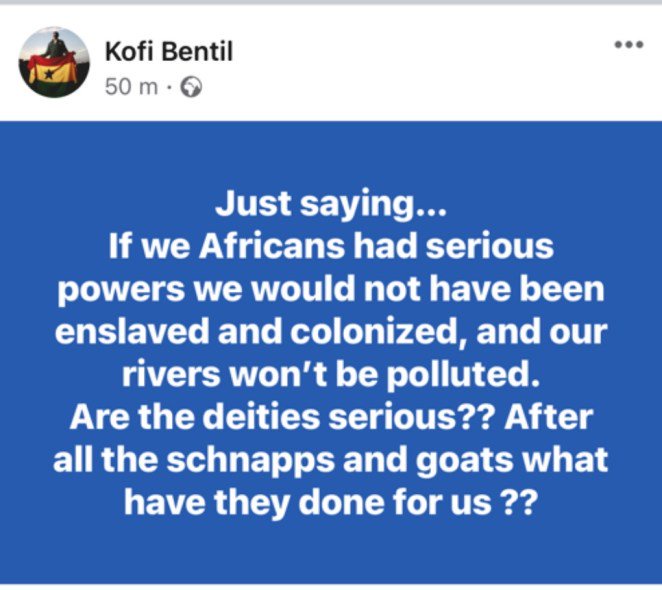This screenshot has width=662, height=590.
Task: Select the line "powers we would not have been"
Action: (x=330, y=289)
